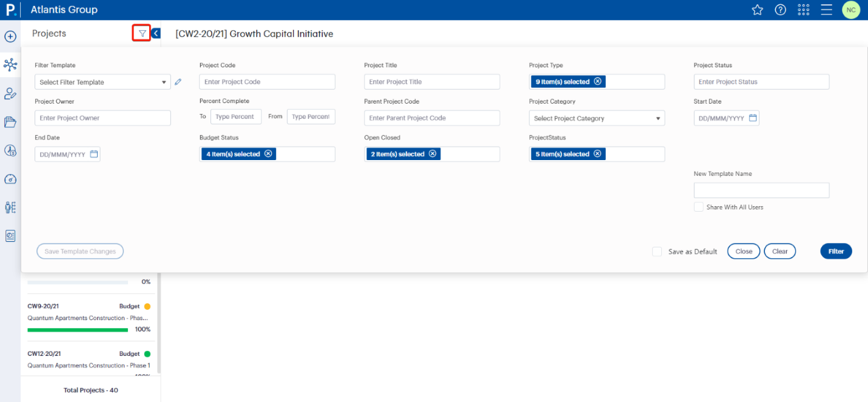Open the hamburger menu in header

[826, 10]
